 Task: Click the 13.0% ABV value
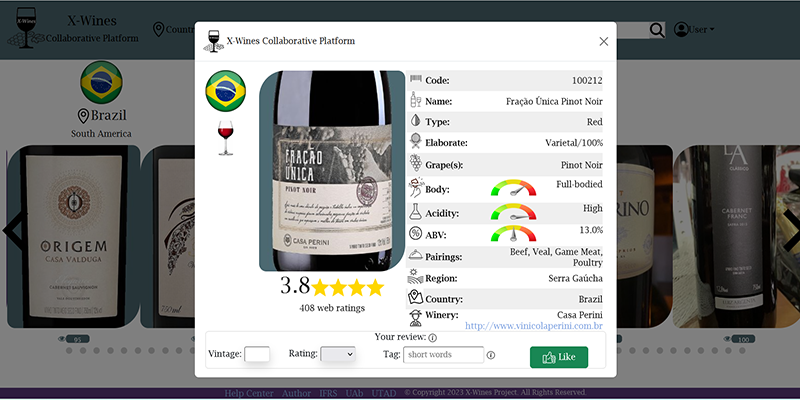[591, 230]
